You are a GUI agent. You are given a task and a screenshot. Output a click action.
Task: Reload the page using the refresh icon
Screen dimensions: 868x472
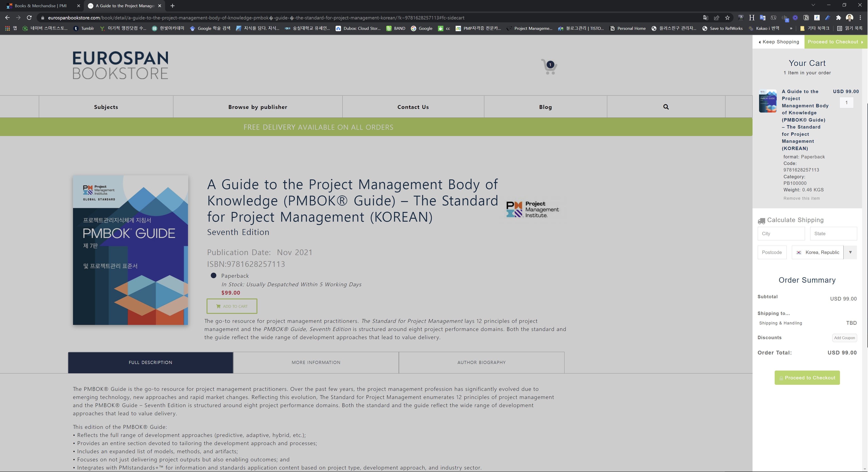click(29, 18)
